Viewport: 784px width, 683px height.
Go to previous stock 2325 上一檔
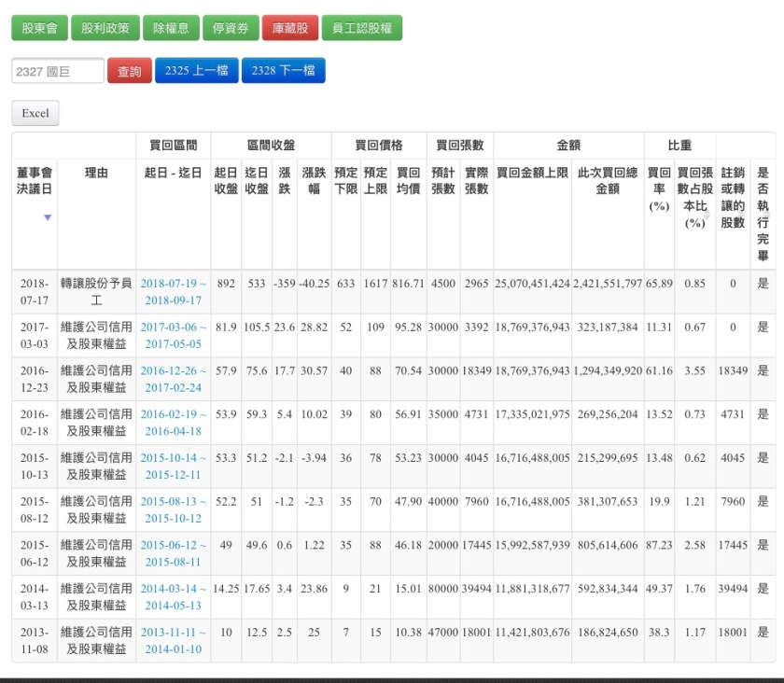point(197,71)
